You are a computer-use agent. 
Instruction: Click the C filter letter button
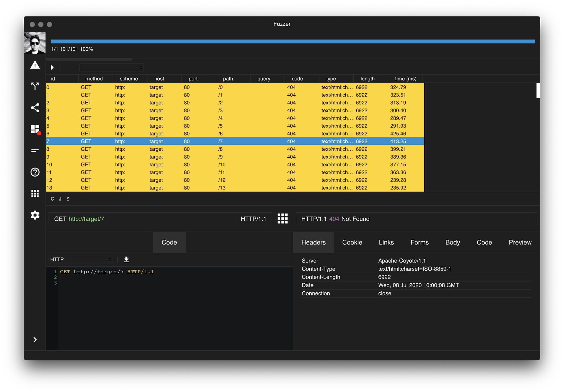point(52,199)
